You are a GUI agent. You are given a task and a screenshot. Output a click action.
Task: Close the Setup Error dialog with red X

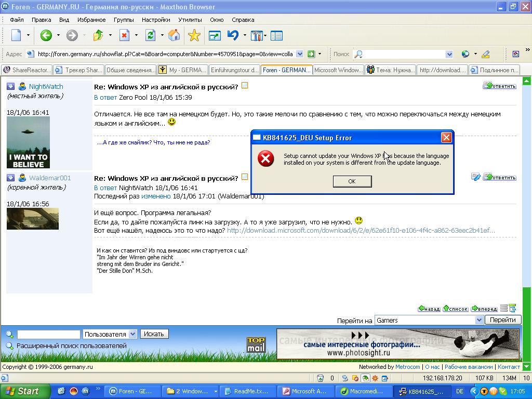[x=446, y=137]
